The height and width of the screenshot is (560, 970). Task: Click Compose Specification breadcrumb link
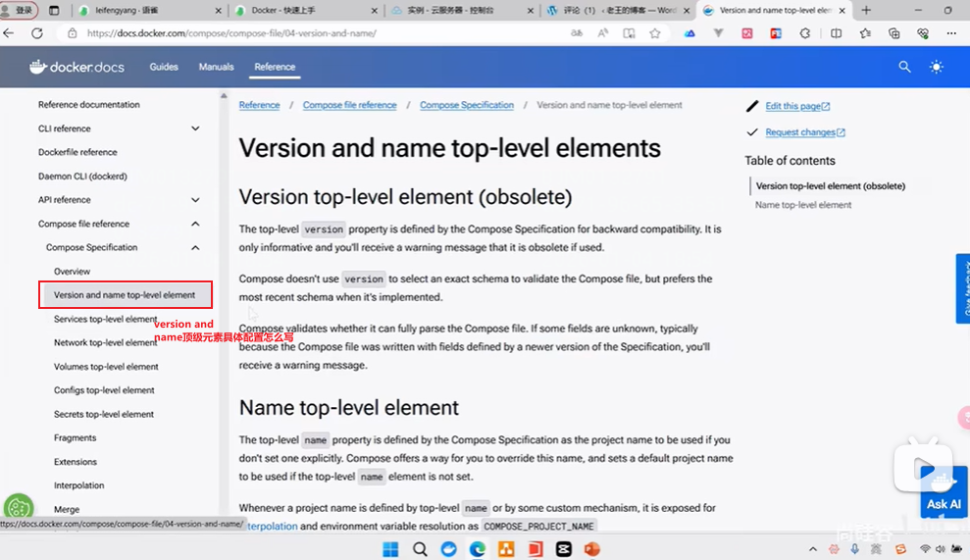(467, 105)
